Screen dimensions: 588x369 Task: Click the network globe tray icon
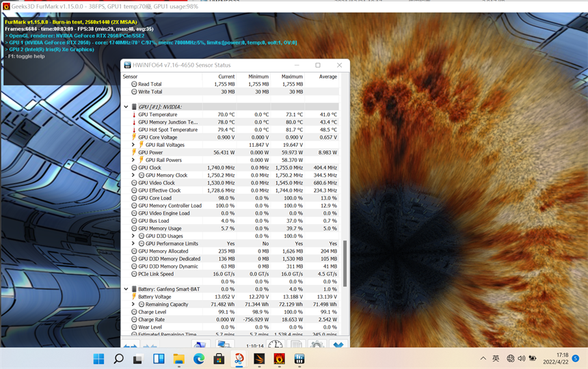pos(510,359)
